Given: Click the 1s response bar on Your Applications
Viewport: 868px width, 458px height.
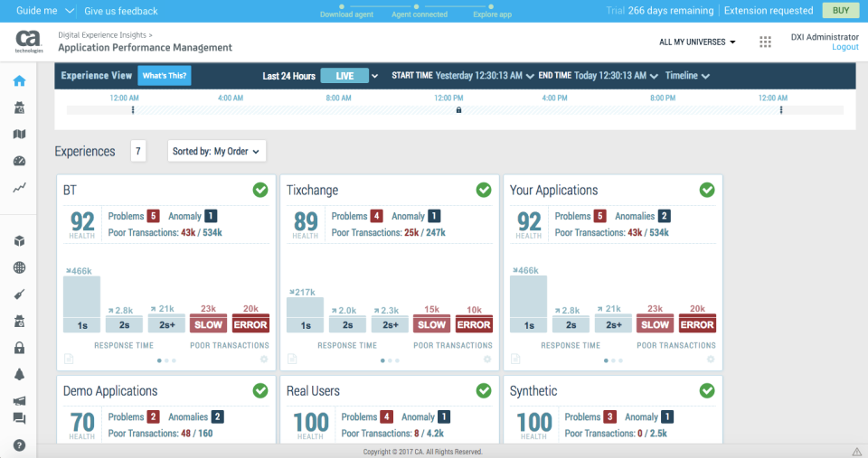Looking at the screenshot, I should coord(529,304).
